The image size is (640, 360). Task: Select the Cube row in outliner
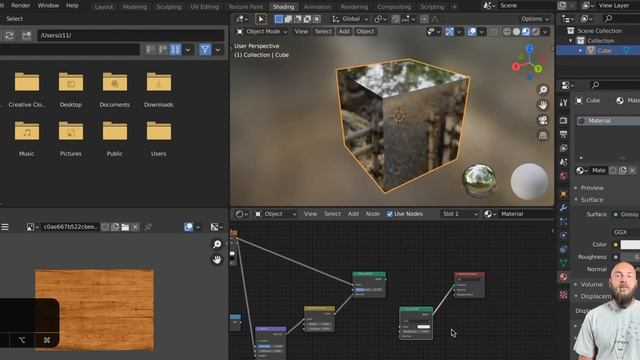point(598,50)
